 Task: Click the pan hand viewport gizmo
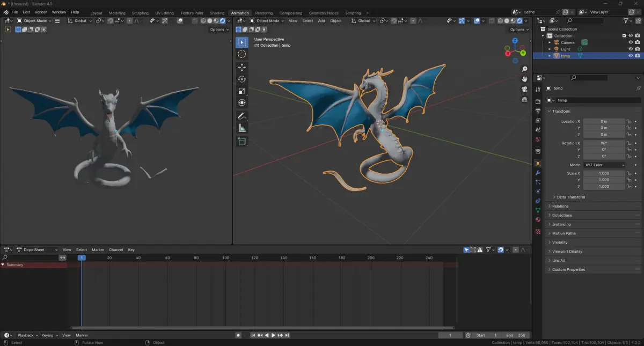524,79
